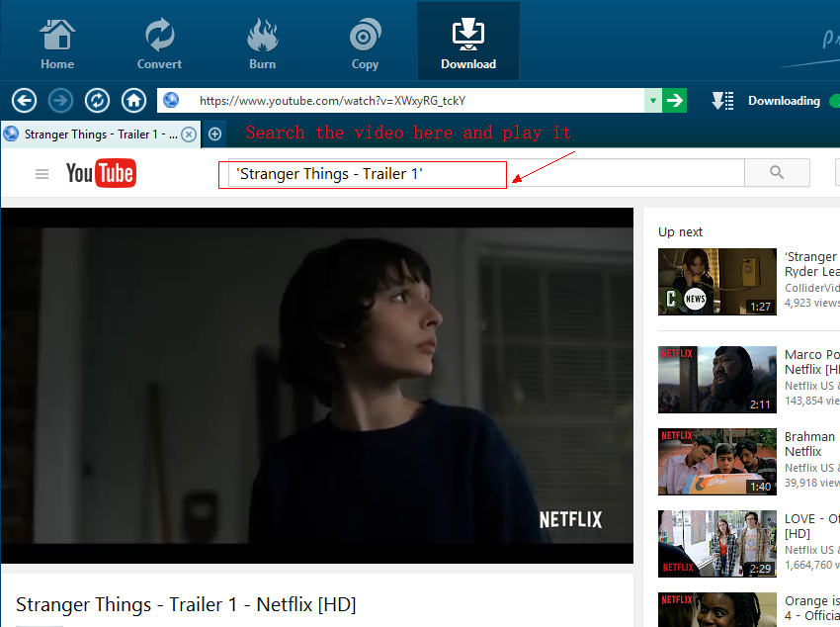The width and height of the screenshot is (840, 627).
Task: Open the YouTube guide menu
Action: coord(42,174)
